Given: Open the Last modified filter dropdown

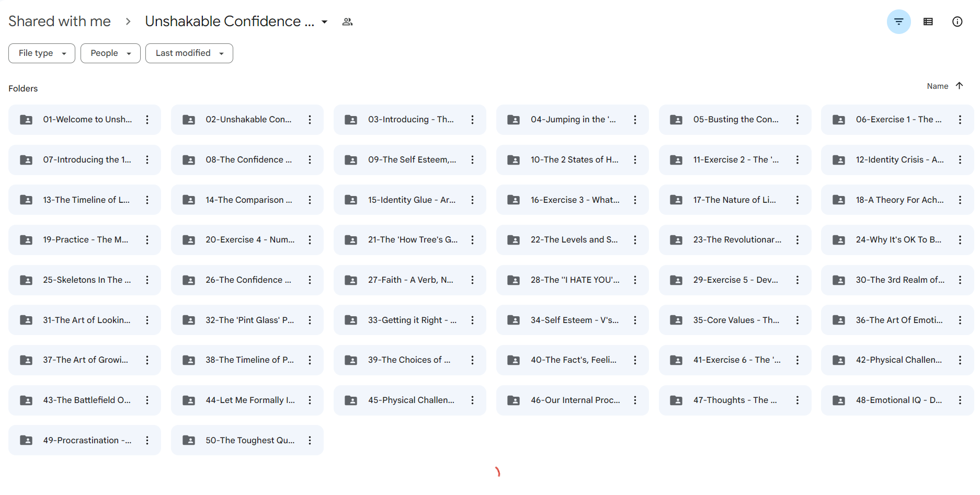Looking at the screenshot, I should (189, 53).
